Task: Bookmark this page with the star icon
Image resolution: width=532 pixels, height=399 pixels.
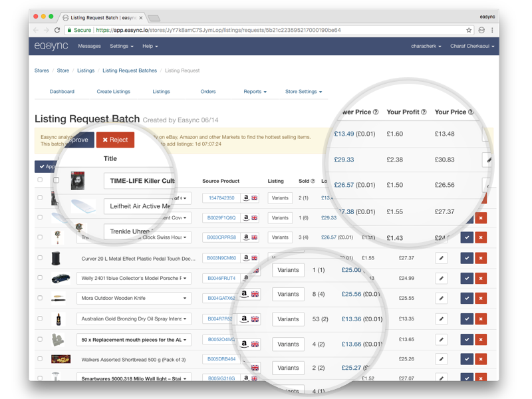Action: tap(469, 30)
